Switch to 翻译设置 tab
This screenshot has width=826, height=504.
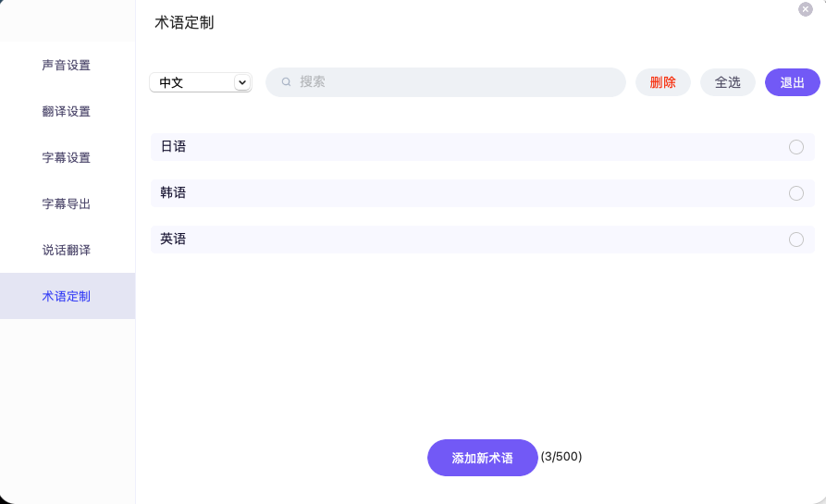(x=67, y=112)
